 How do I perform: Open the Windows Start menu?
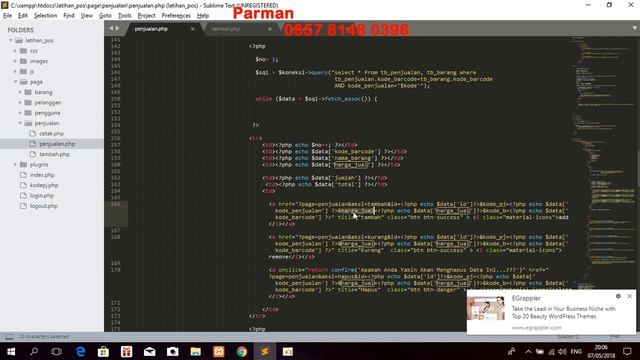coord(11,351)
